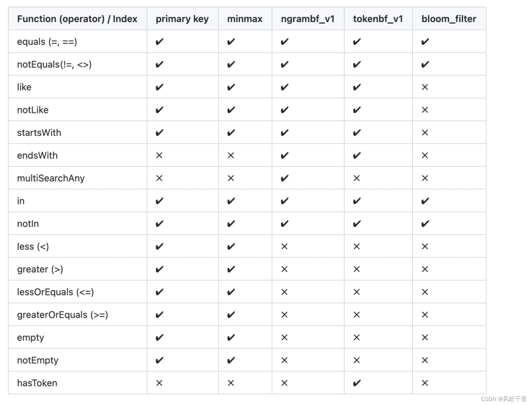
Task: Select the ngrambf_v1 column header
Action: click(308, 19)
